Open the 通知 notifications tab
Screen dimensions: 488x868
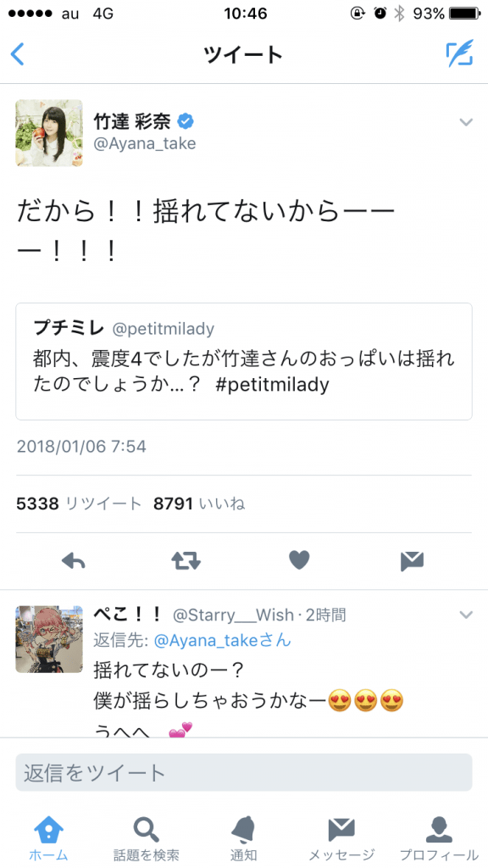(243, 838)
